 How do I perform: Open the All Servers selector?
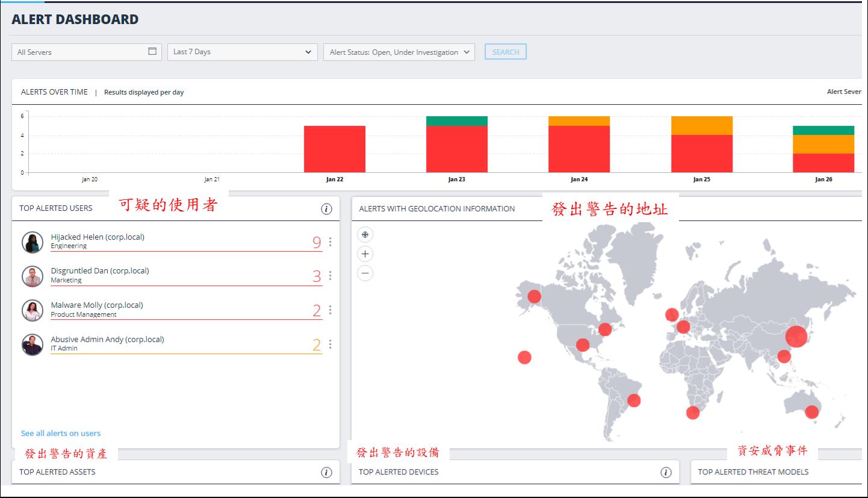pos(78,52)
